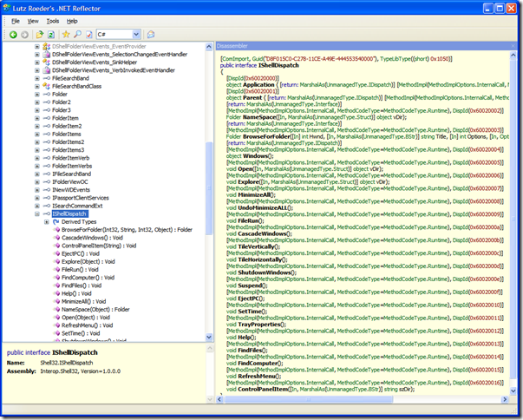This screenshot has height=420, width=523.
Task: Click disassembler vertical scroll-down arrow
Action: tap(513, 390)
